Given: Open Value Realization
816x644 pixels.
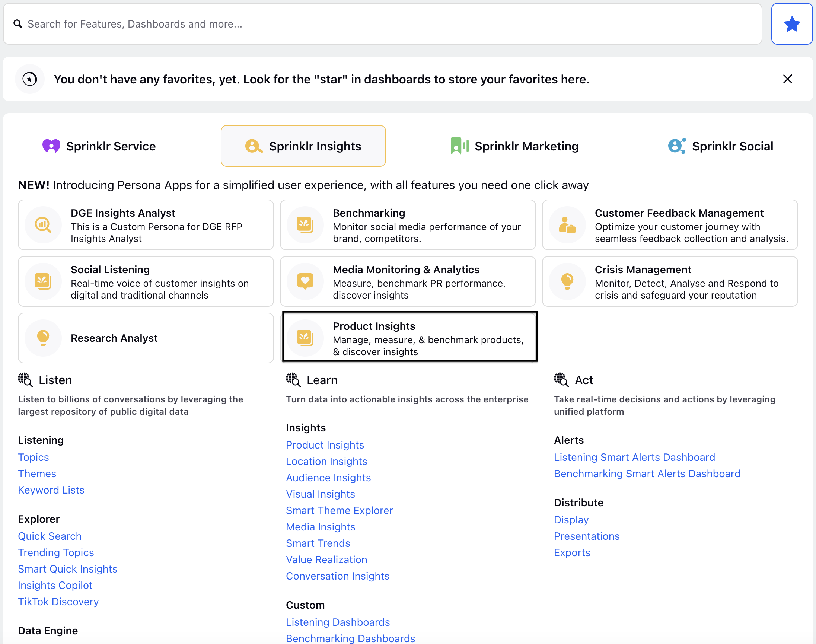Looking at the screenshot, I should 326,559.
